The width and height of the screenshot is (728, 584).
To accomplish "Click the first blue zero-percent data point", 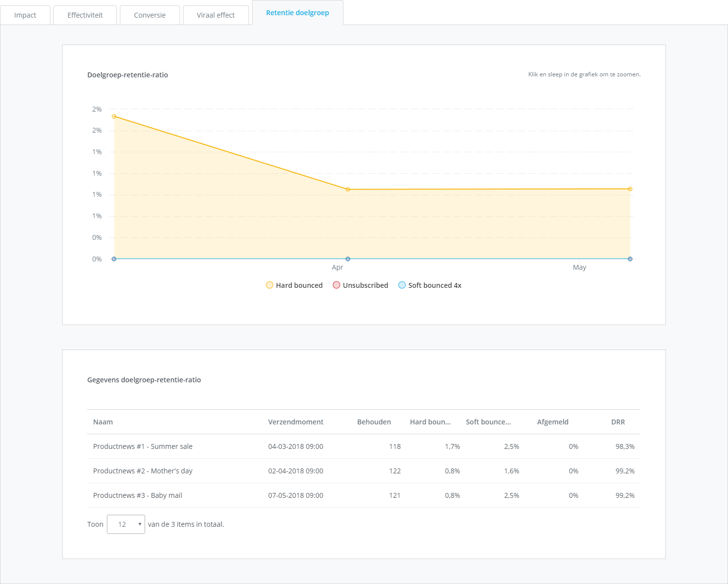I will click(114, 259).
